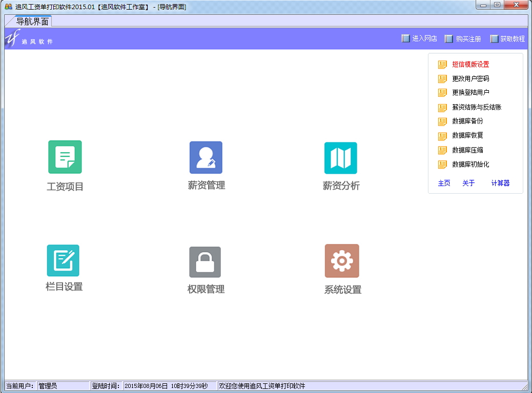Open the 系统设置 gear icon
Viewport: 532px width, 393px height.
tap(342, 261)
